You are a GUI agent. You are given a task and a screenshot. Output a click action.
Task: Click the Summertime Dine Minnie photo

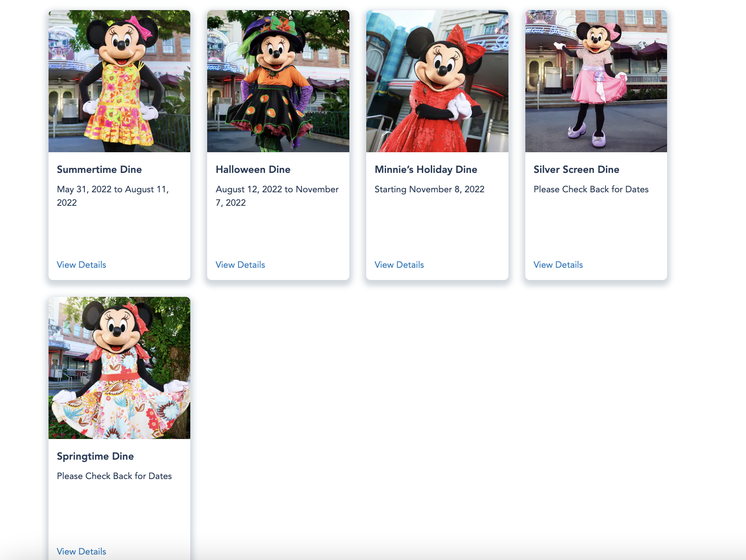click(x=119, y=81)
